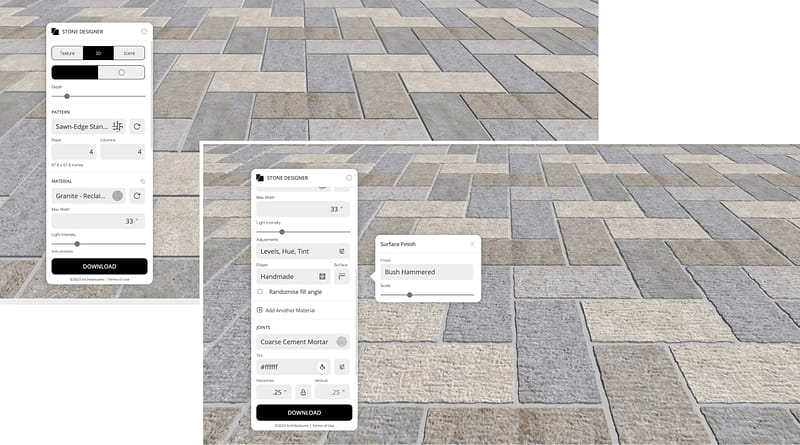Image resolution: width=800 pixels, height=445 pixels.
Task: Open the Bush Hammered finish dropdown
Action: 426,272
